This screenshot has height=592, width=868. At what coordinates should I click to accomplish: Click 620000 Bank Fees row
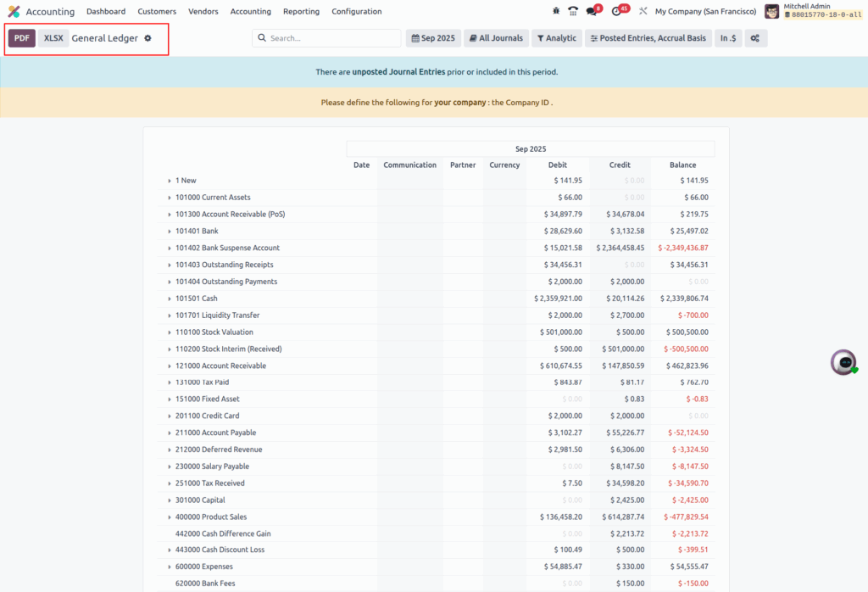point(436,584)
